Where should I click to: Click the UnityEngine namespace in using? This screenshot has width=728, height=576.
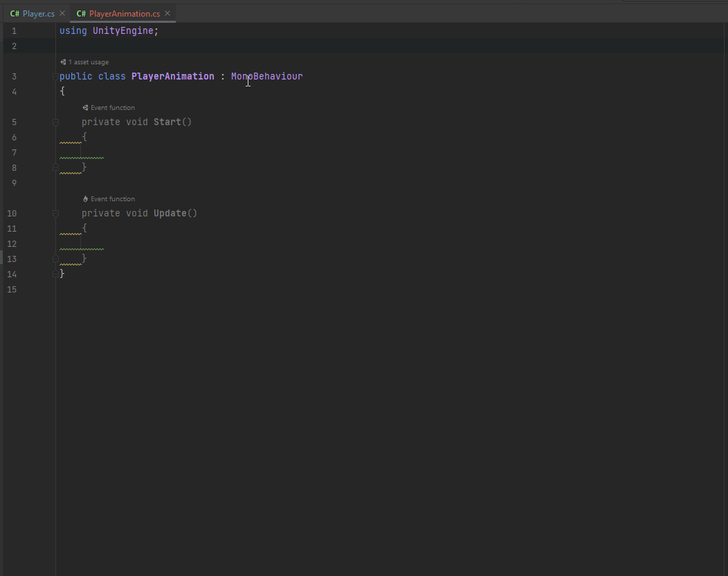[x=123, y=30]
